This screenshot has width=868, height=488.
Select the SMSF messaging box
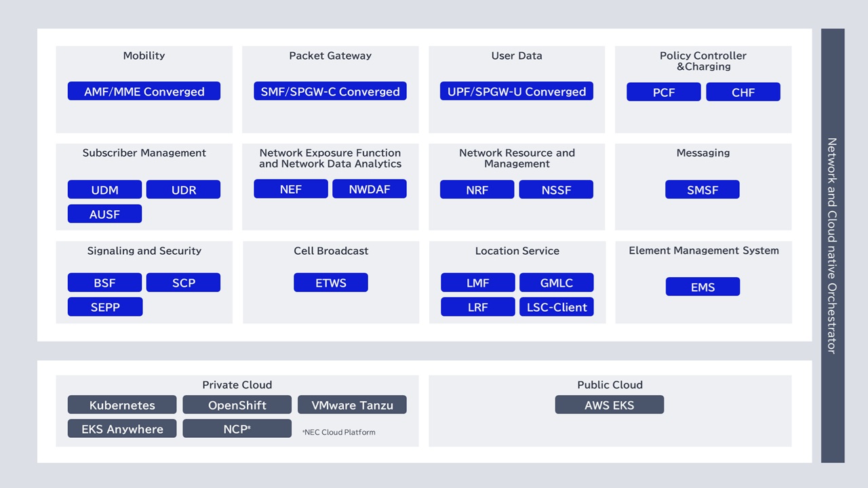point(703,190)
